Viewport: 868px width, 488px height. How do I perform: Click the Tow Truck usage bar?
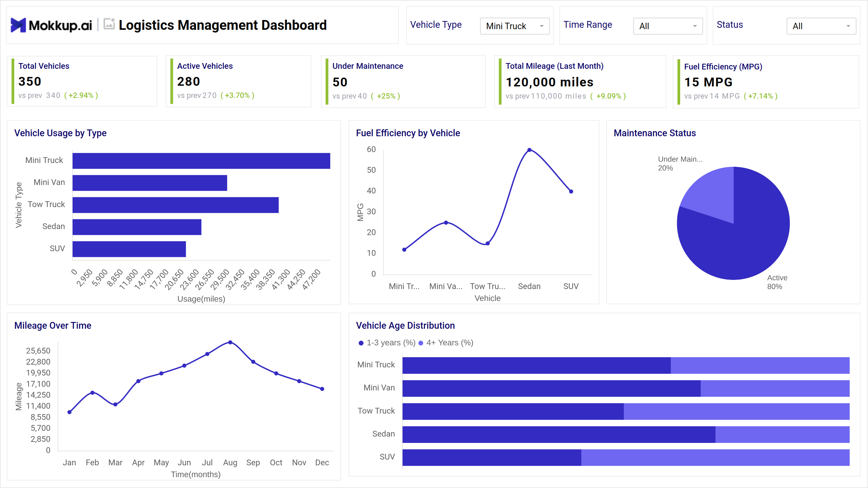(176, 205)
